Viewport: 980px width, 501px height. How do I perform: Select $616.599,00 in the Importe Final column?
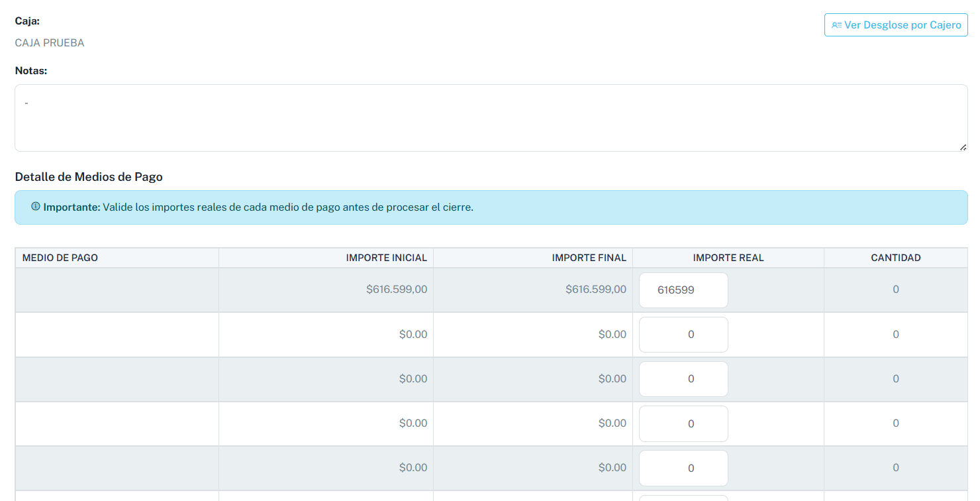(596, 290)
